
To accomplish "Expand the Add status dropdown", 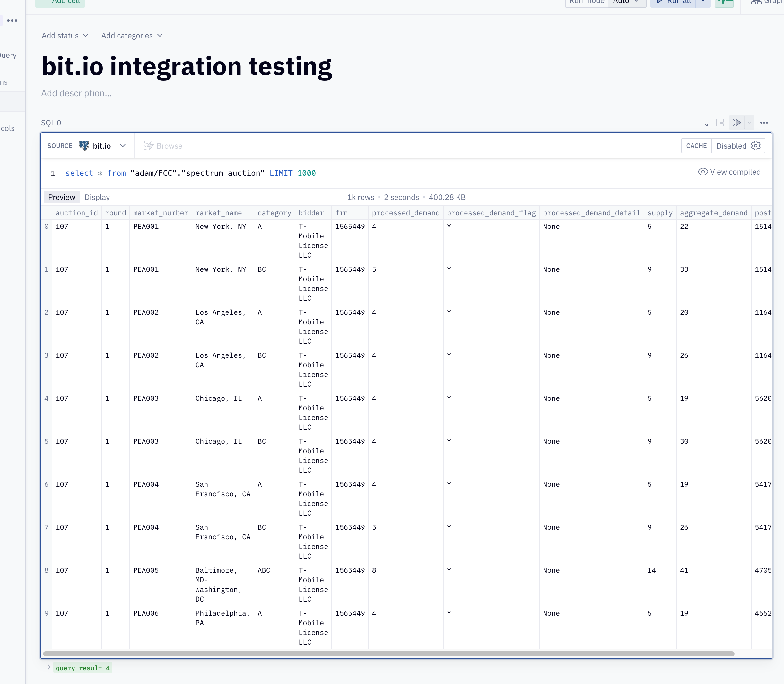I will tap(65, 36).
